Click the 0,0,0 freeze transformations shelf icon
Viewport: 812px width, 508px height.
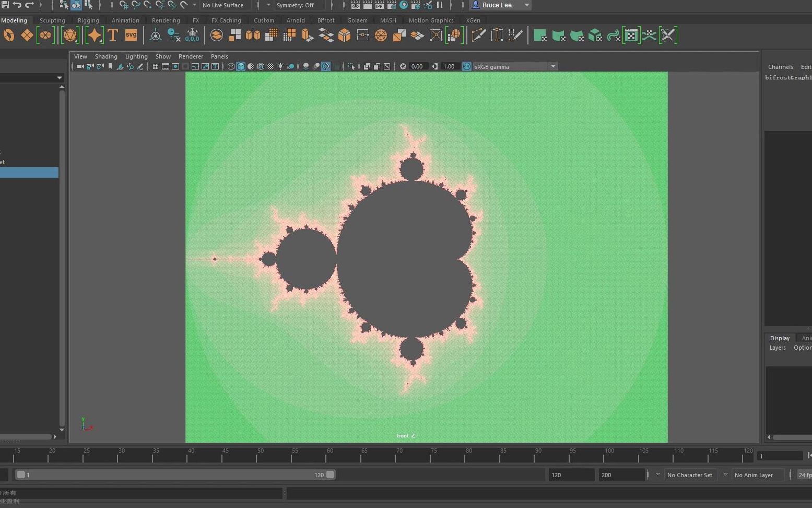pos(192,35)
